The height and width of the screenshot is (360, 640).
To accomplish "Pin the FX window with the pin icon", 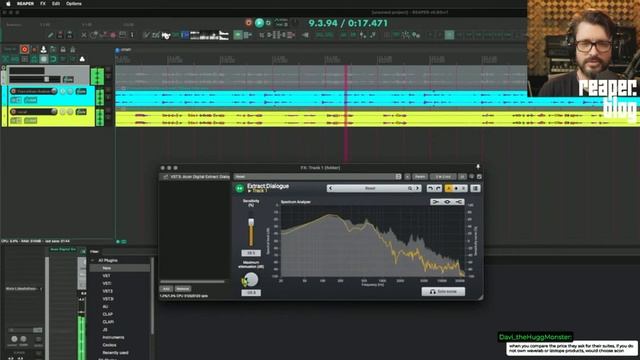I will coord(478,167).
